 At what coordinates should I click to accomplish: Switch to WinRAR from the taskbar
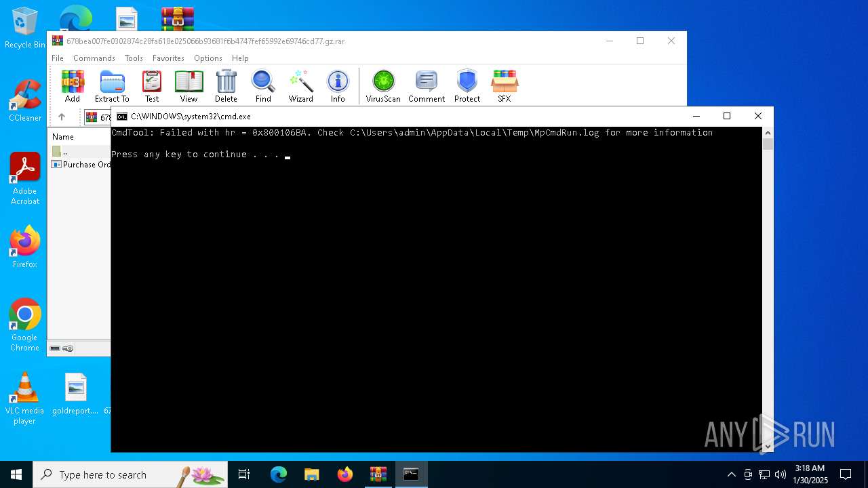(x=378, y=474)
